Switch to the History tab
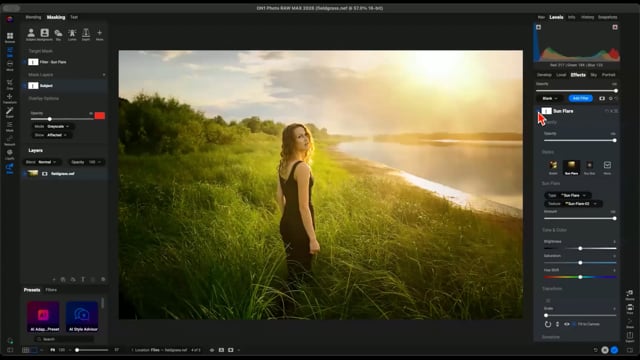The height and width of the screenshot is (360, 640). coord(587,17)
